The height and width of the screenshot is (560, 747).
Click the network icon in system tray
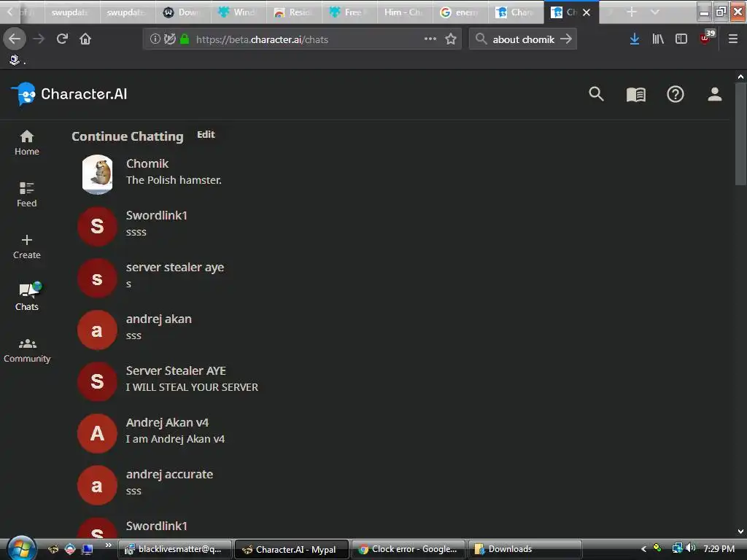(x=677, y=548)
